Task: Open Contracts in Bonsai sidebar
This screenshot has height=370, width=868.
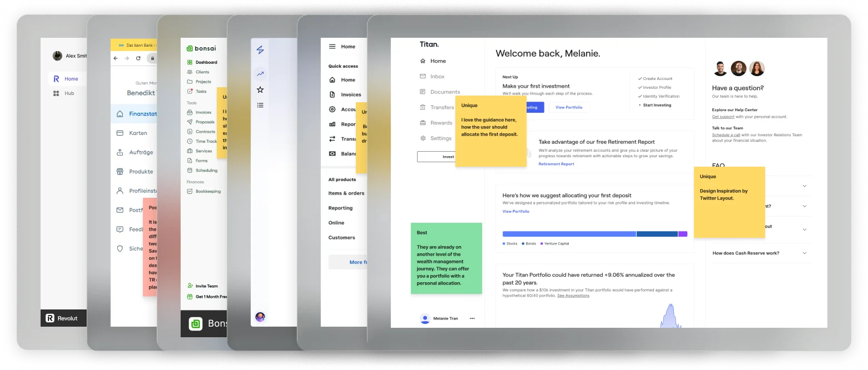Action: point(201,132)
